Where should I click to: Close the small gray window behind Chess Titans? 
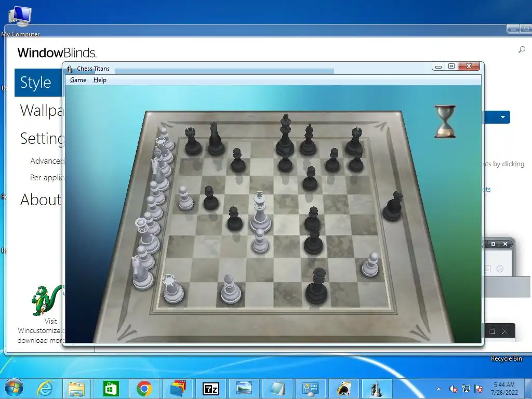tap(505, 244)
